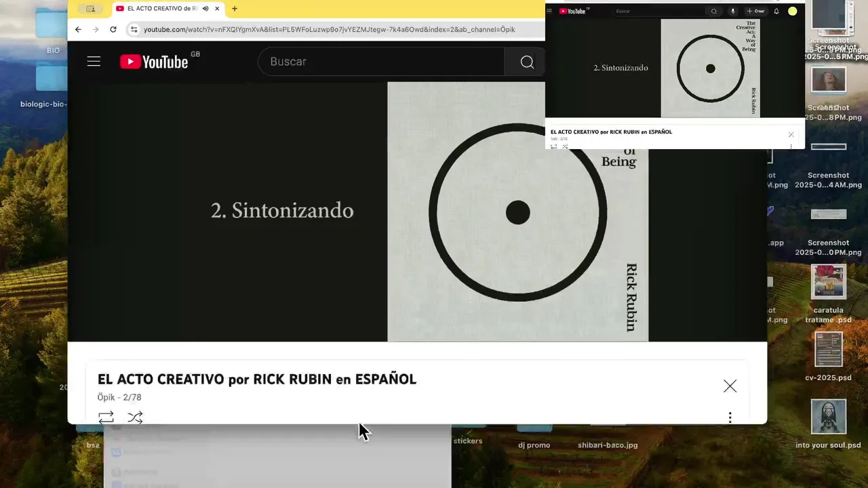Toggle playlist loop in main window
This screenshot has width=868, height=488.
[x=106, y=418]
